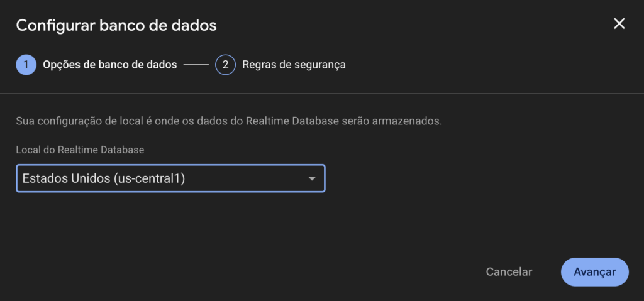Select the Opções de banco de dados step
644x301 pixels.
[109, 65]
